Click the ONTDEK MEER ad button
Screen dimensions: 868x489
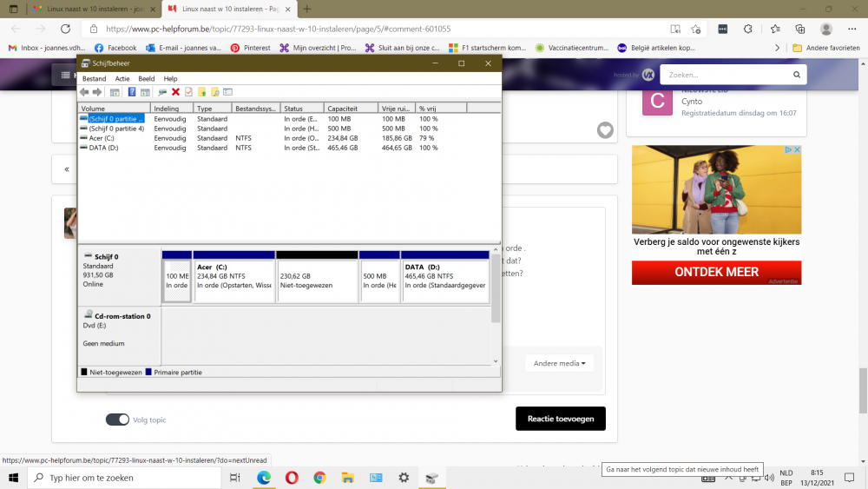click(x=716, y=272)
